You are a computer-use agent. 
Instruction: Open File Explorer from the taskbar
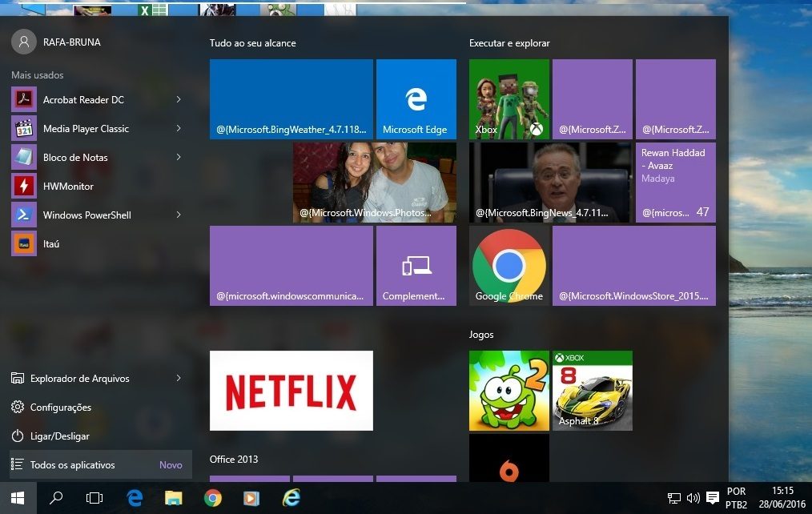[174, 498]
